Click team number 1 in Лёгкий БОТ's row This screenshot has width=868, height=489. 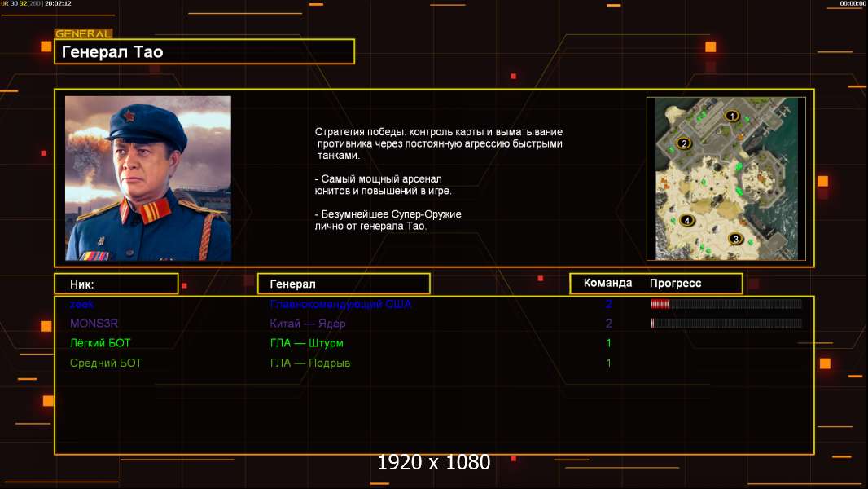click(609, 343)
